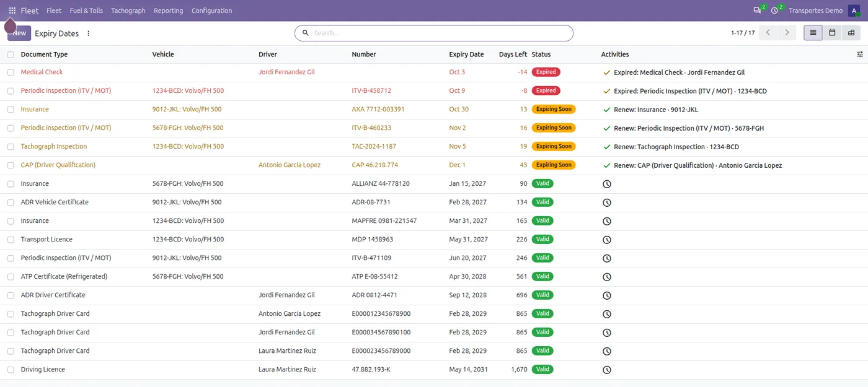Select checkbox for ATP Certificate (Refrigerated) row
This screenshot has height=387, width=868.
click(11, 277)
